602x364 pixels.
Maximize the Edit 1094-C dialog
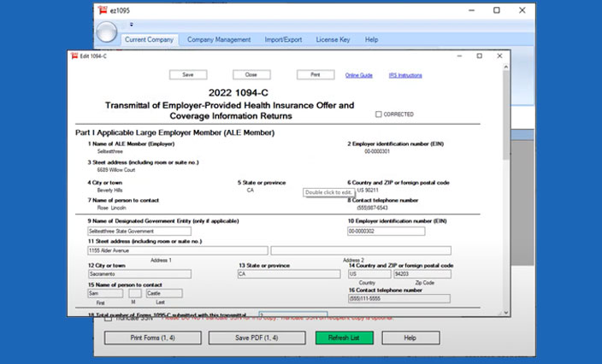(480, 56)
